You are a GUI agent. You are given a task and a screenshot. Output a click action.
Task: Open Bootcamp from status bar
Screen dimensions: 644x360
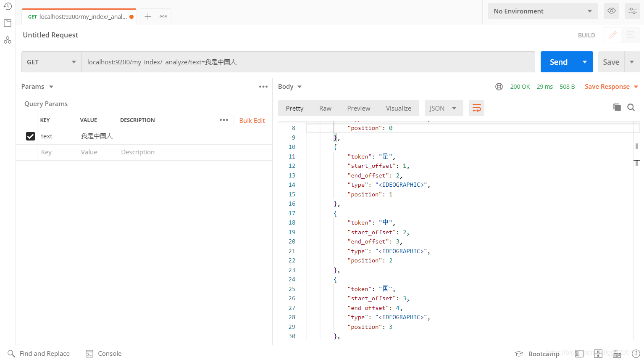tap(537, 354)
